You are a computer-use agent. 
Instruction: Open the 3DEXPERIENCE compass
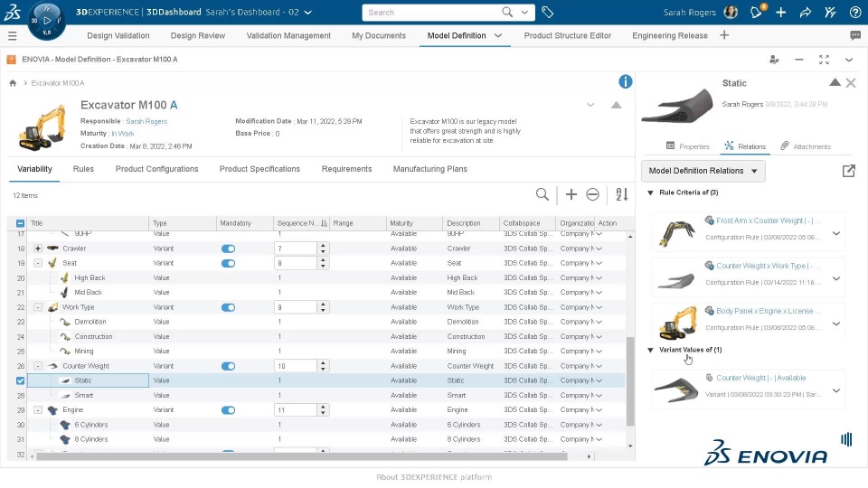46,21
